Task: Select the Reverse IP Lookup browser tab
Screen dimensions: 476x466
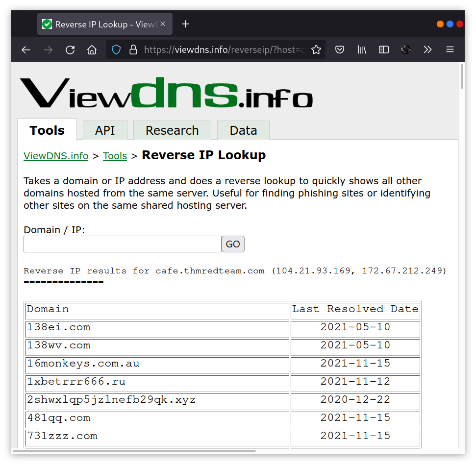Action: pos(105,24)
